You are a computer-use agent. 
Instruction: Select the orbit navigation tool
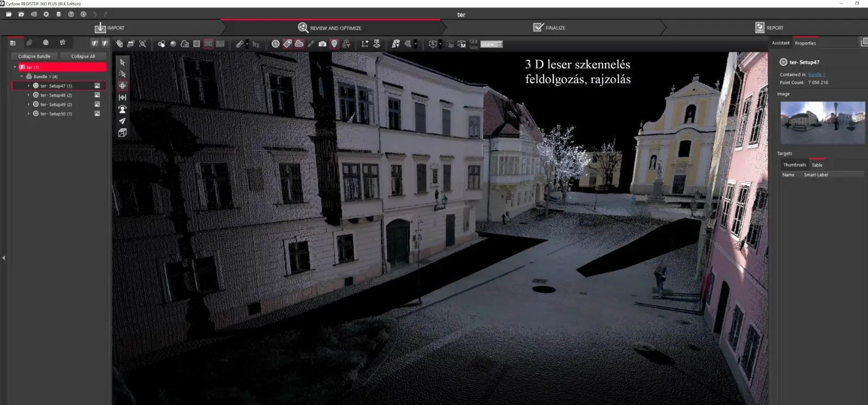123,86
